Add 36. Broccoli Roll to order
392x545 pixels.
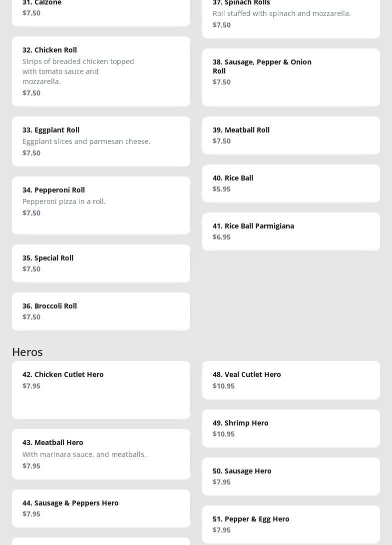(101, 311)
